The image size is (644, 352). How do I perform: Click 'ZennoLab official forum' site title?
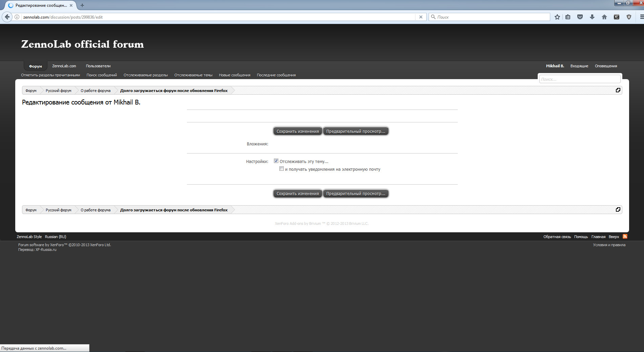tap(83, 44)
